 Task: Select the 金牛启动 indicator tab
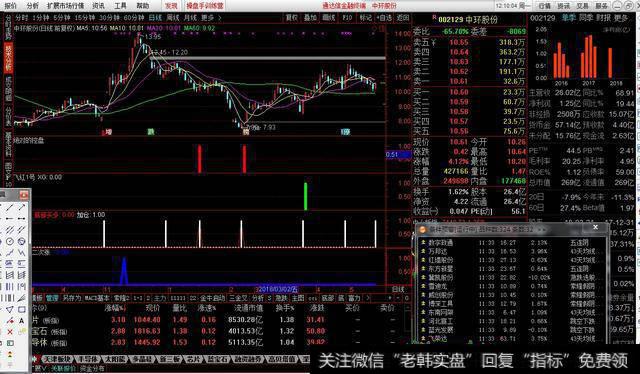212,298
